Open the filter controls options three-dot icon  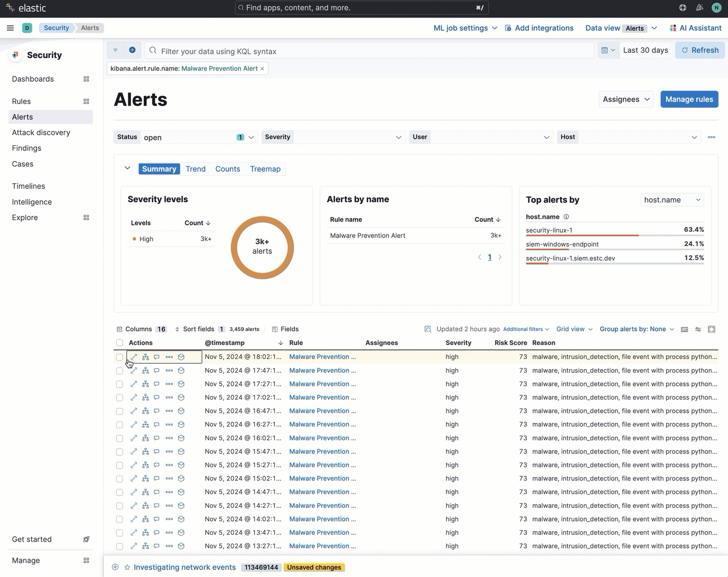711,137
